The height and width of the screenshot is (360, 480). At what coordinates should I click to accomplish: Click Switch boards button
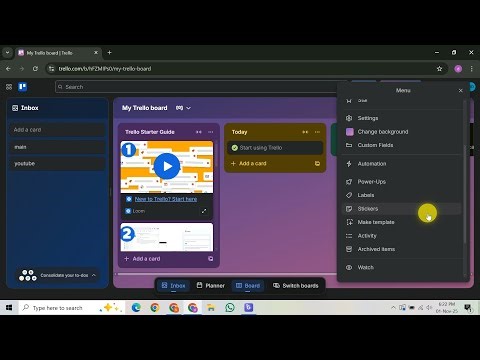coord(296,286)
